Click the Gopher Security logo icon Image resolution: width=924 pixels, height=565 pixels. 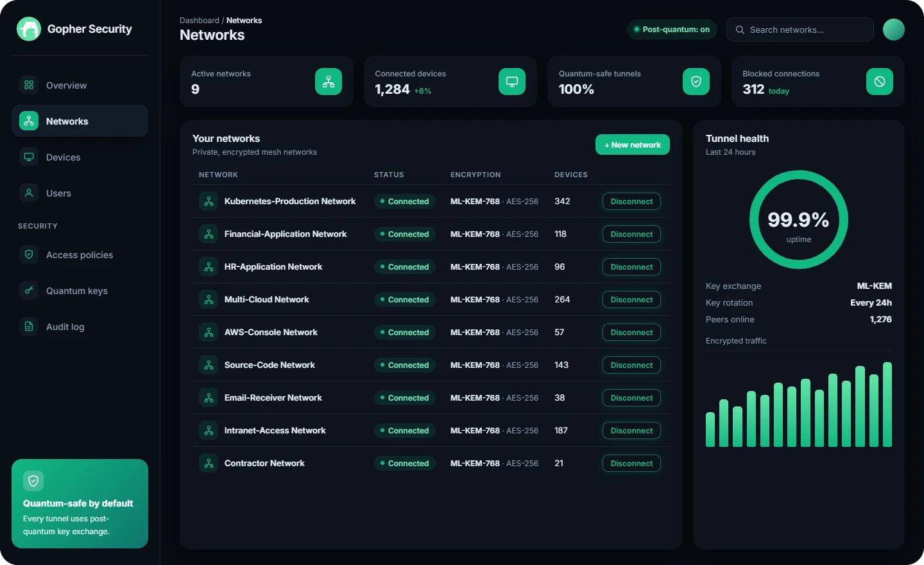tap(29, 29)
